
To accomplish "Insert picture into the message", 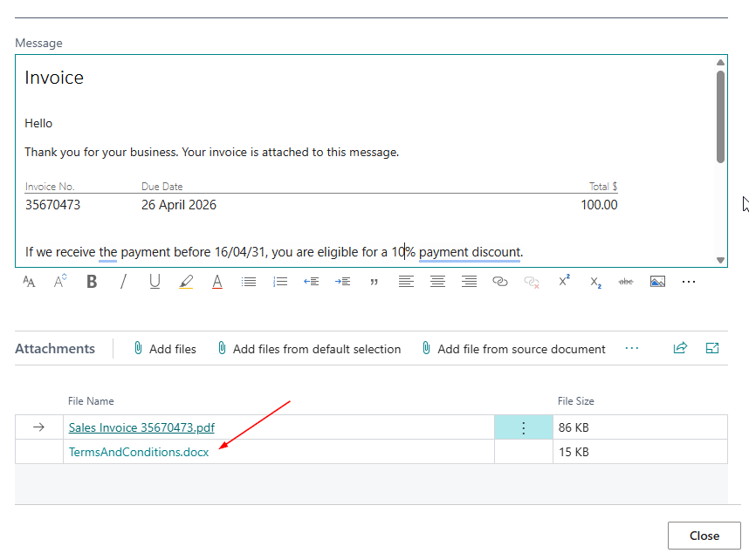I will click(657, 282).
